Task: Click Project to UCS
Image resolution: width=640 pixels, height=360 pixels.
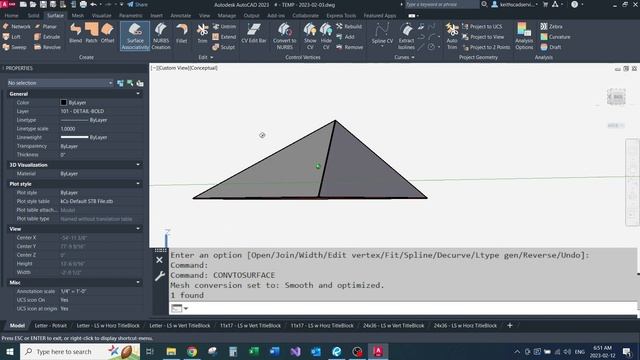Action: [482, 27]
